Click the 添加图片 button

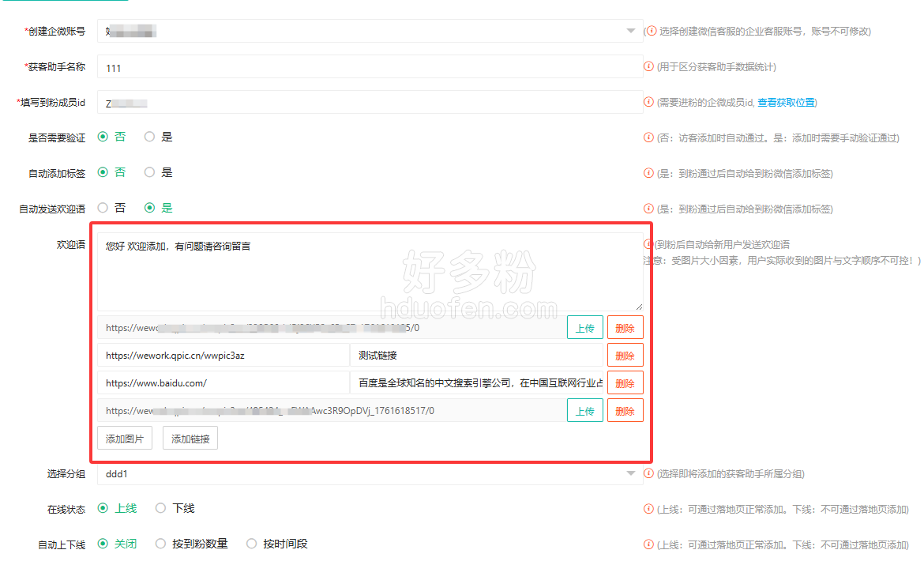pos(125,439)
